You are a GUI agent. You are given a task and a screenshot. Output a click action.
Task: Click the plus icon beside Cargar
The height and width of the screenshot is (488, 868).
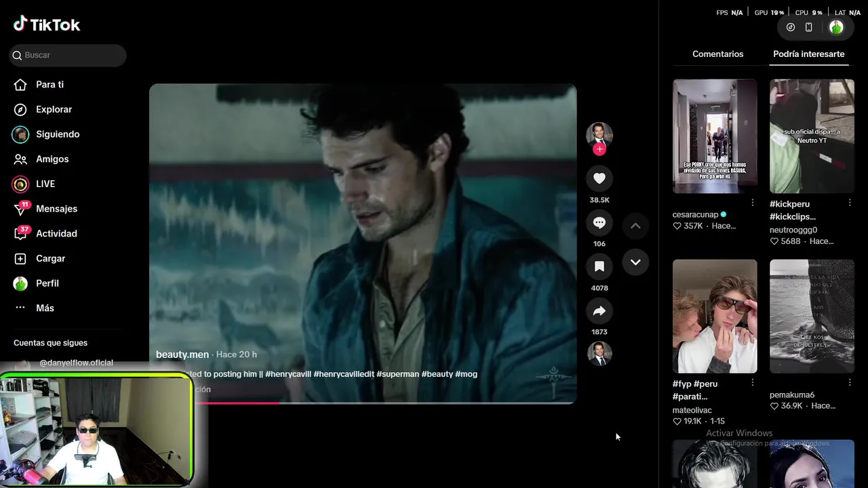[20, 258]
